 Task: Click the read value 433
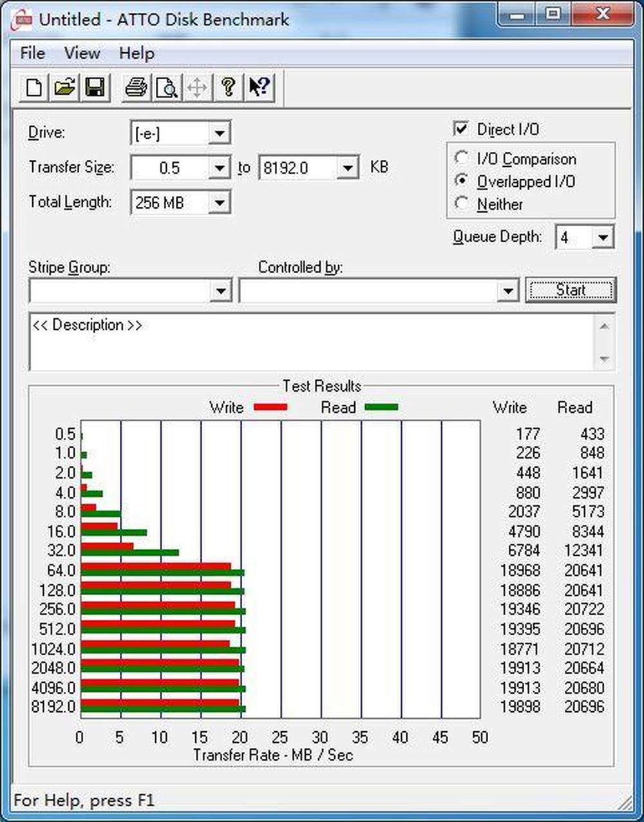592,434
